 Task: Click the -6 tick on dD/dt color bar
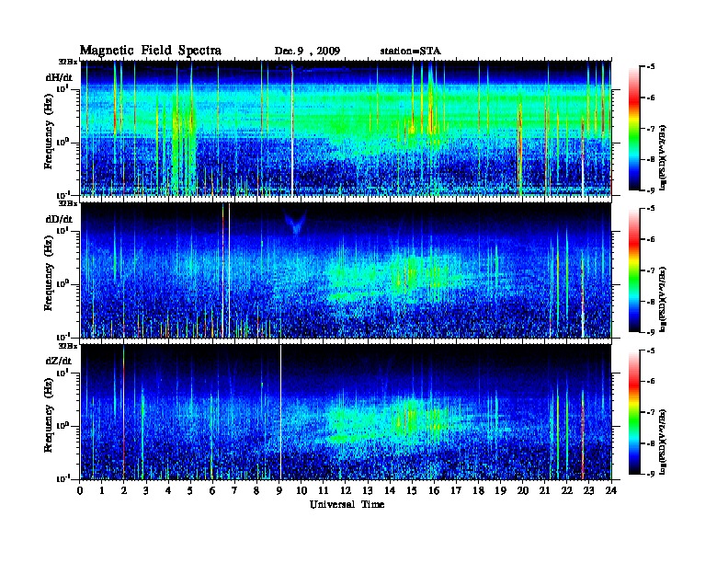[x=650, y=240]
